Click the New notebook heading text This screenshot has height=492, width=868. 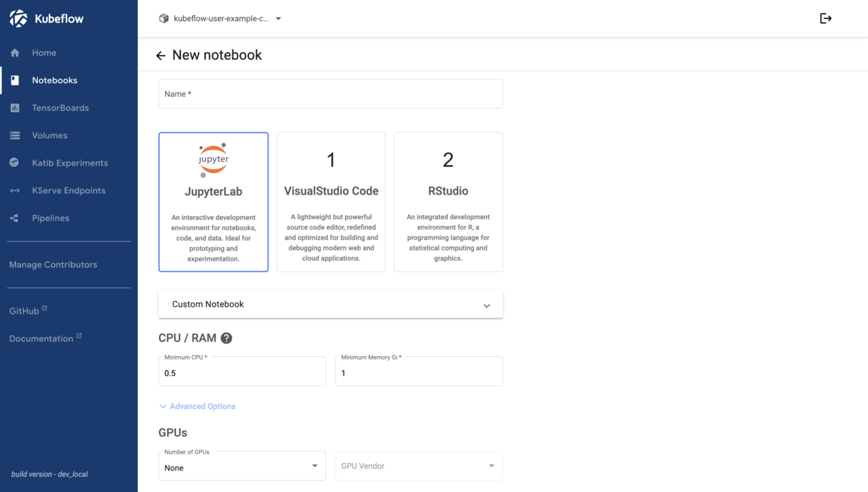click(217, 55)
